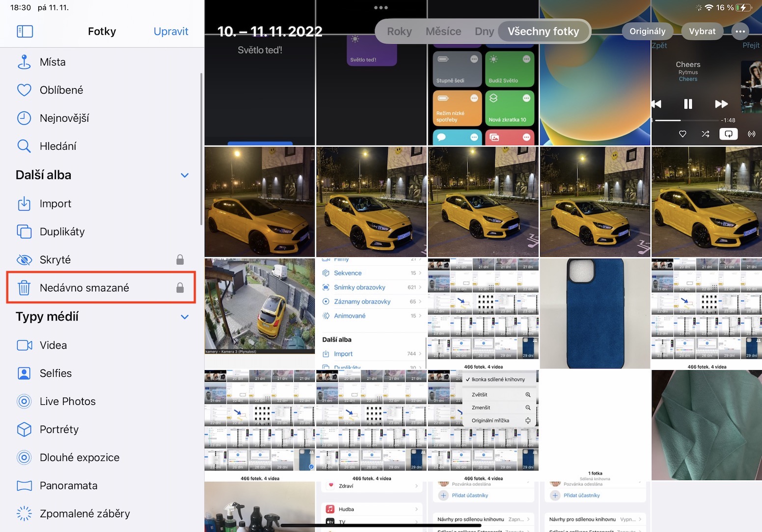Open the Místa album
This screenshot has width=762, height=532.
[53, 62]
